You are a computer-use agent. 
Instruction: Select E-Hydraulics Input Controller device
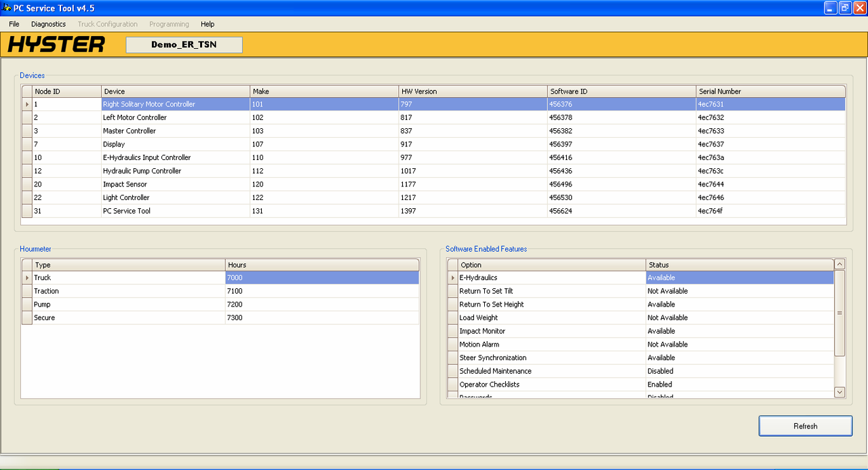[x=434, y=157]
